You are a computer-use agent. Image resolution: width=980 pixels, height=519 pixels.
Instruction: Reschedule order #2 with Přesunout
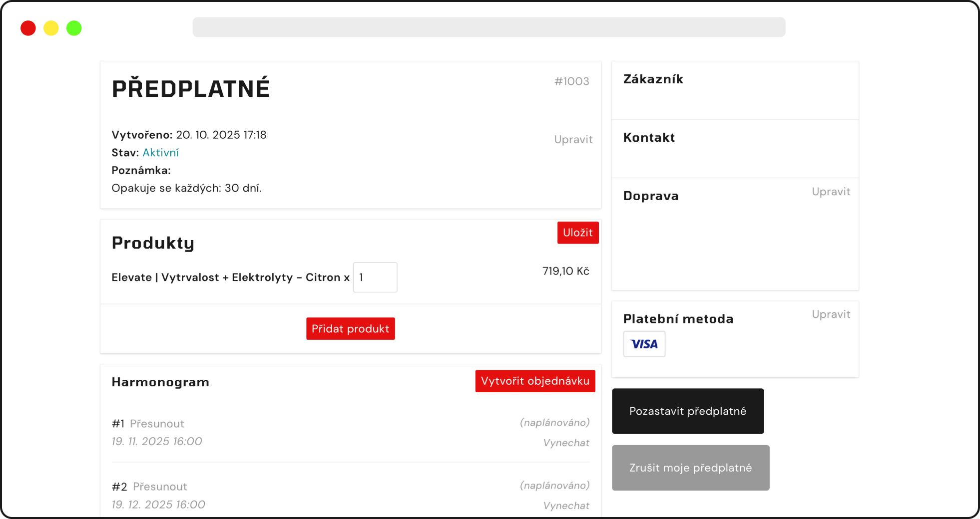click(160, 487)
